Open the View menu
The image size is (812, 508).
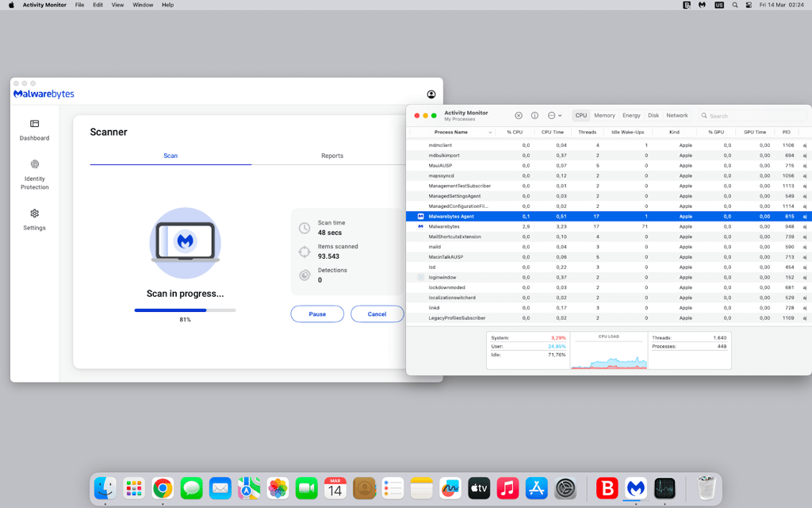coord(117,5)
